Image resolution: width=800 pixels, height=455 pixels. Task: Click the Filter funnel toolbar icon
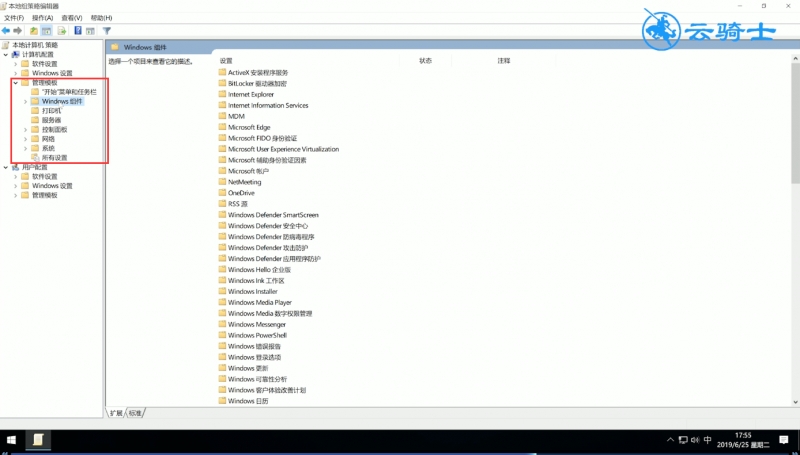point(107,31)
